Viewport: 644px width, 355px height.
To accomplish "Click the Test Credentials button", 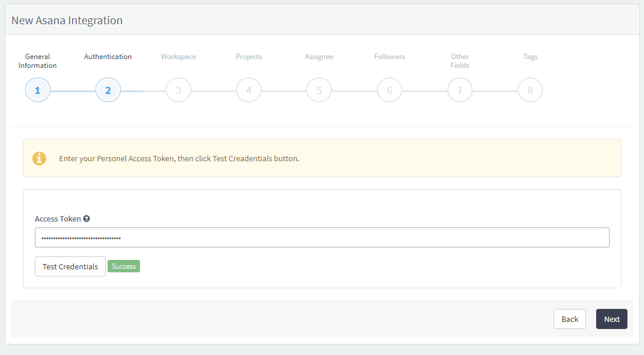I will [x=70, y=266].
